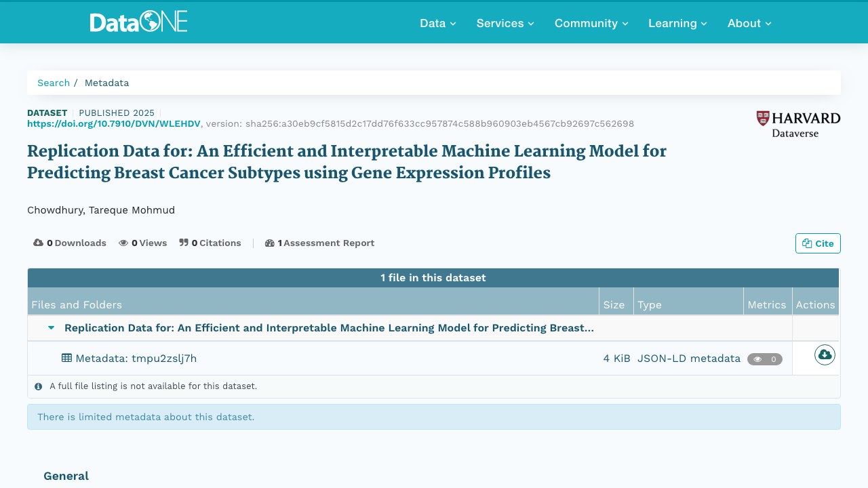Click the Views eye metric icon
Viewport: 868px width, 488px height.
123,243
